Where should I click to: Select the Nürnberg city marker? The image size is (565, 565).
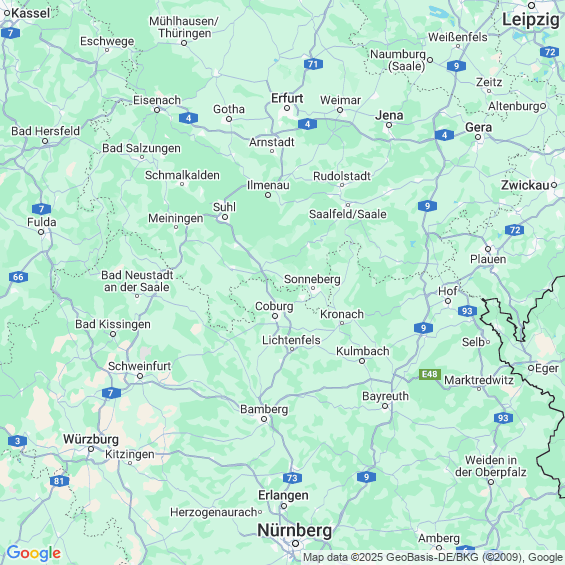(x=295, y=543)
